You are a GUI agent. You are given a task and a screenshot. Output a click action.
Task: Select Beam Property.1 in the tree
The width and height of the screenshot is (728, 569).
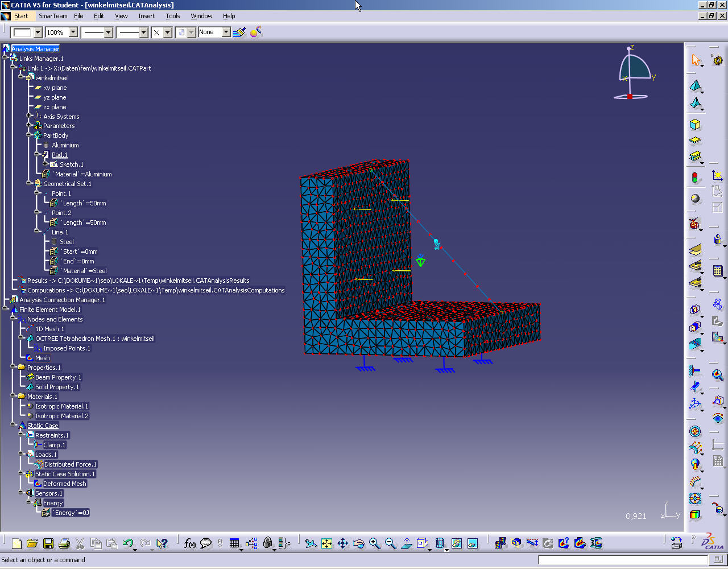(x=58, y=377)
